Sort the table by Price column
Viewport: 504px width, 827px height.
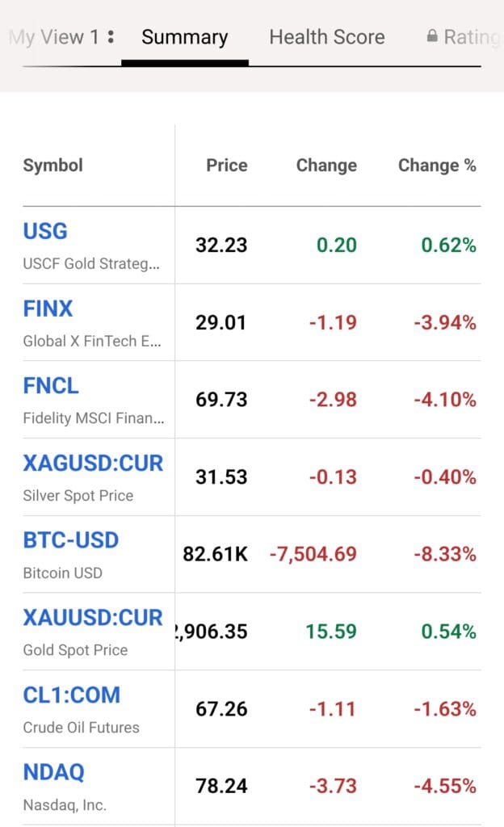click(226, 165)
